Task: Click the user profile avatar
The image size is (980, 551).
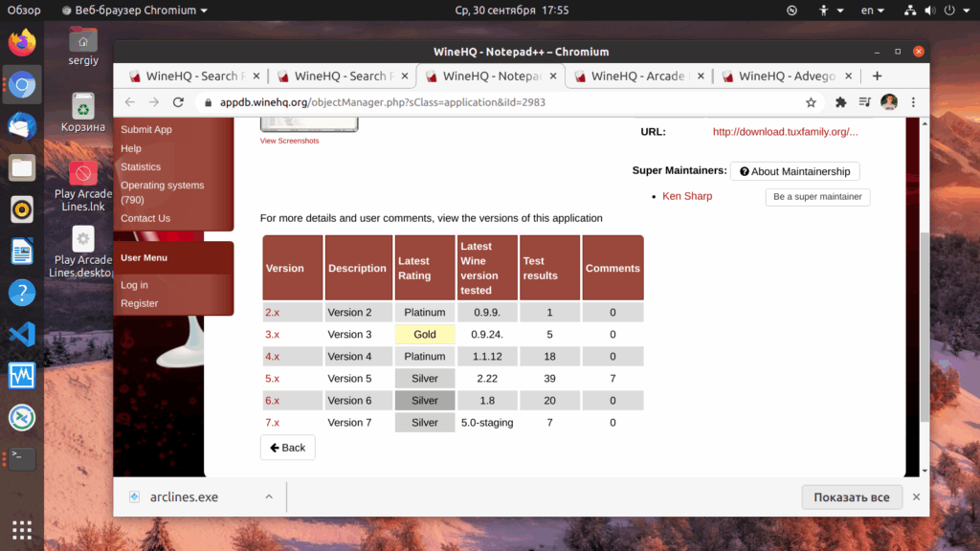Action: tap(889, 102)
